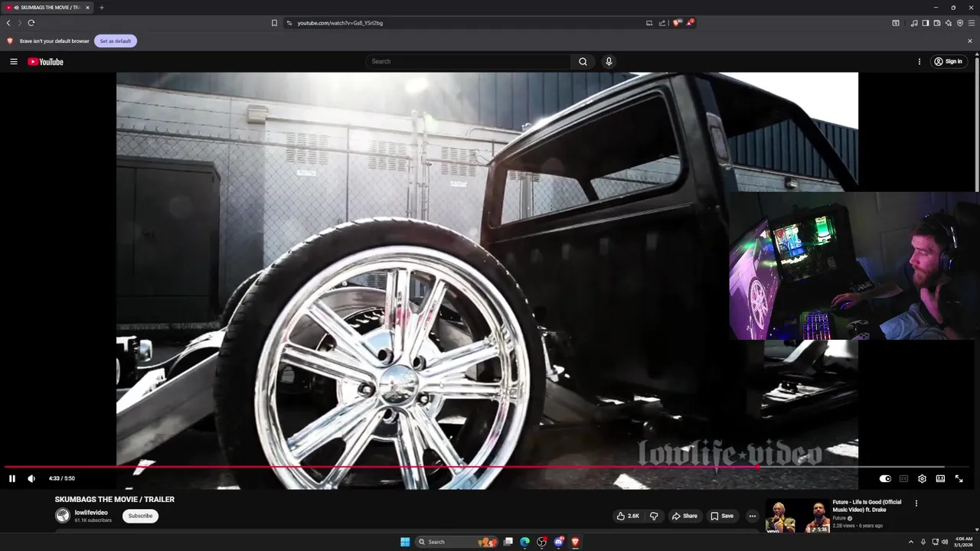The width and height of the screenshot is (980, 551).
Task: Open video player settings gear
Action: point(922,478)
